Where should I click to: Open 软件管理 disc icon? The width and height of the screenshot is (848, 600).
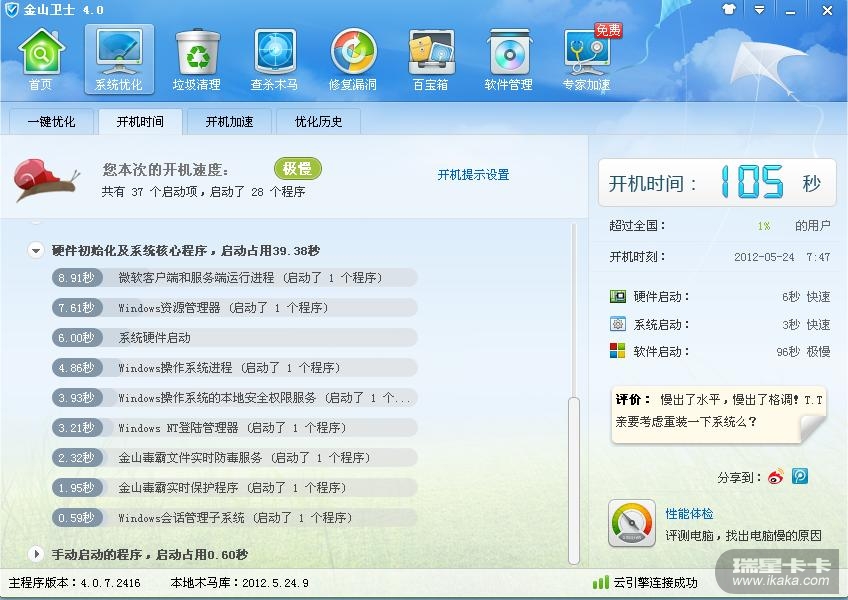(x=509, y=59)
